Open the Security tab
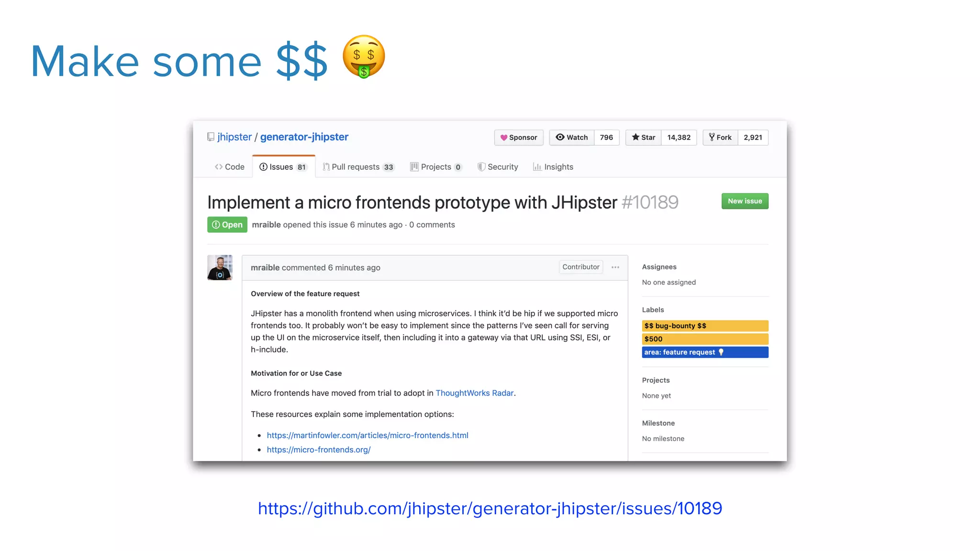The width and height of the screenshot is (980, 551). point(498,167)
